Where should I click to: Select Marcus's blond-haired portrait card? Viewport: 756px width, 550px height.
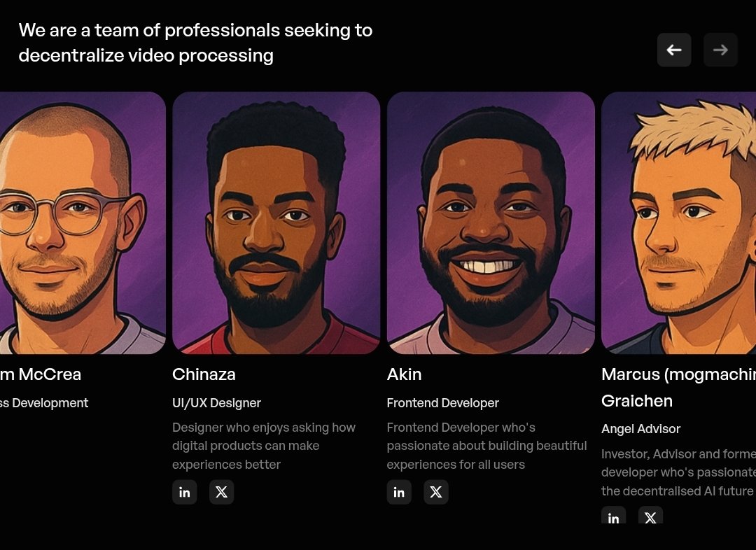click(x=678, y=223)
